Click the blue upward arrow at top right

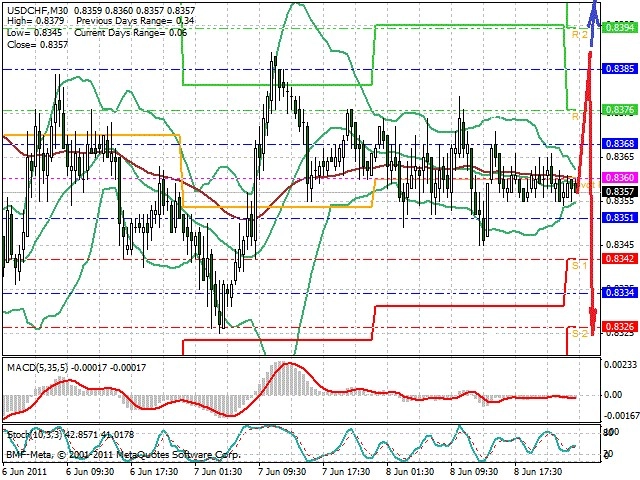point(594,22)
